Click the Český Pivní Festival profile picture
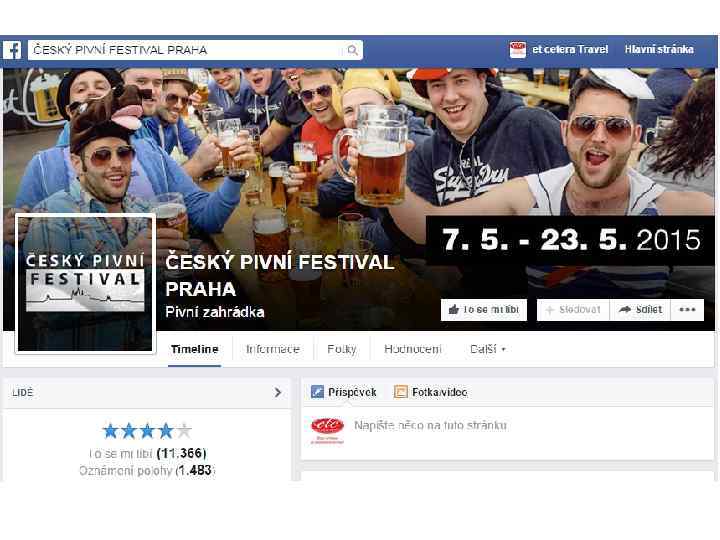The width and height of the screenshot is (720, 540). coord(85,283)
